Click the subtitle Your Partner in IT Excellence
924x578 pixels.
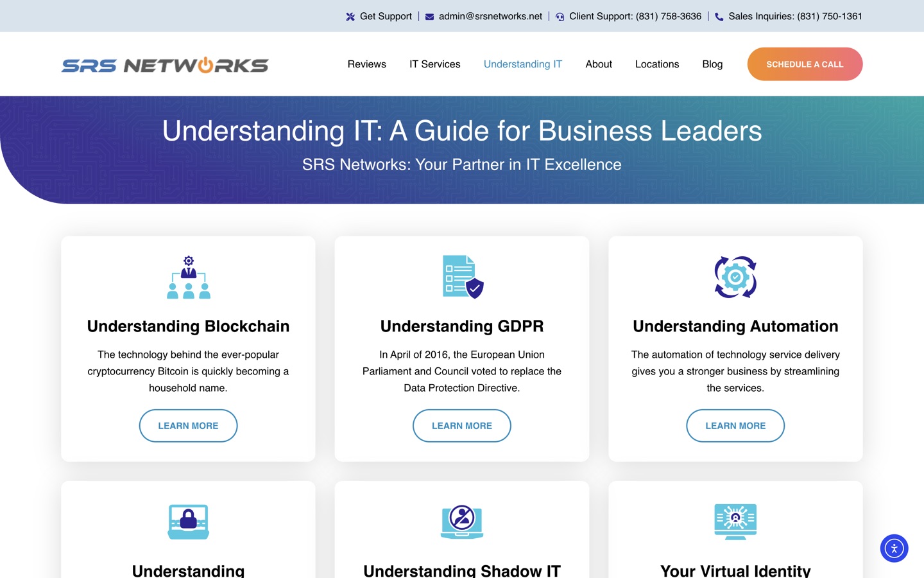coord(462,164)
